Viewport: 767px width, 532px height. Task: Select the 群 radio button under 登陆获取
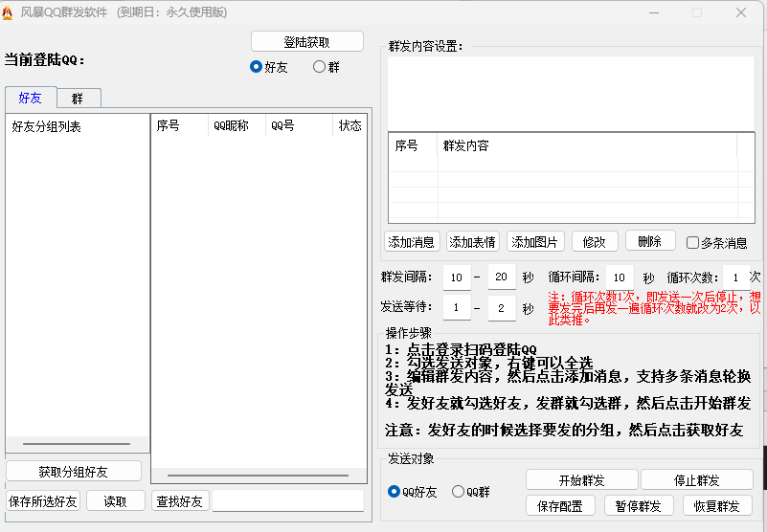point(319,67)
